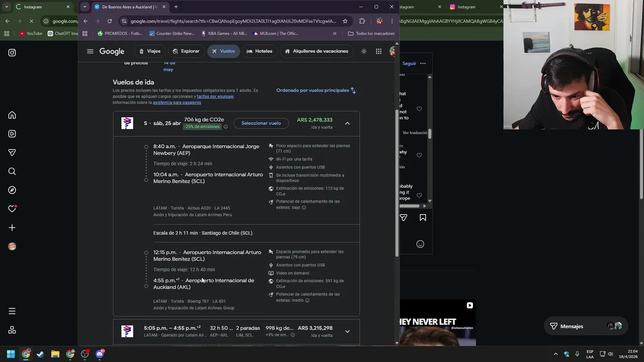
Task: Click info icon beside estelas: bajo
Action: click(x=304, y=207)
